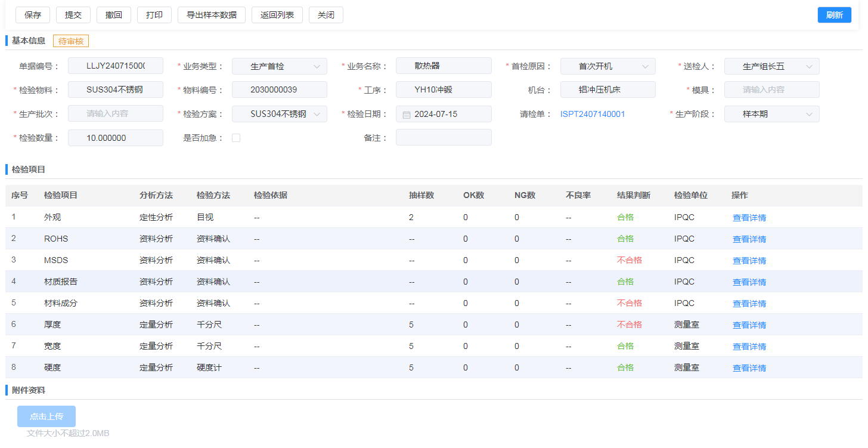Image resolution: width=868 pixels, height=448 pixels.
Task: Click the 关闭 button
Action: coord(326,15)
